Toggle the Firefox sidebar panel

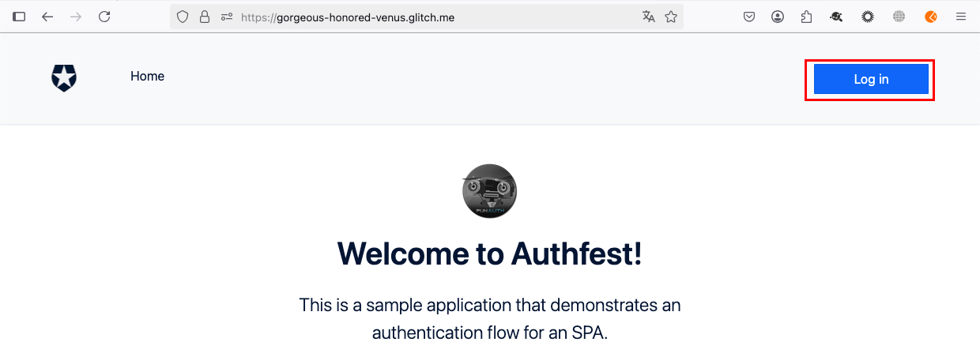click(x=20, y=17)
